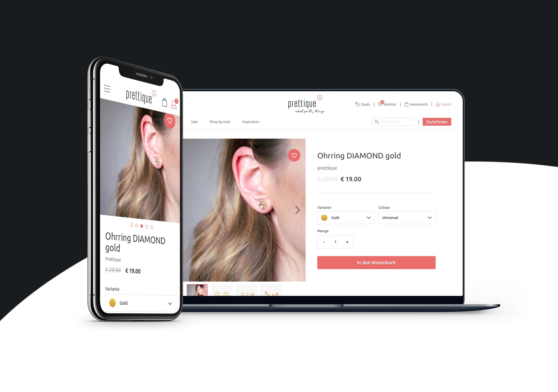This screenshot has height=392, width=558.
Task: Click the search magnifier icon
Action: point(376,121)
